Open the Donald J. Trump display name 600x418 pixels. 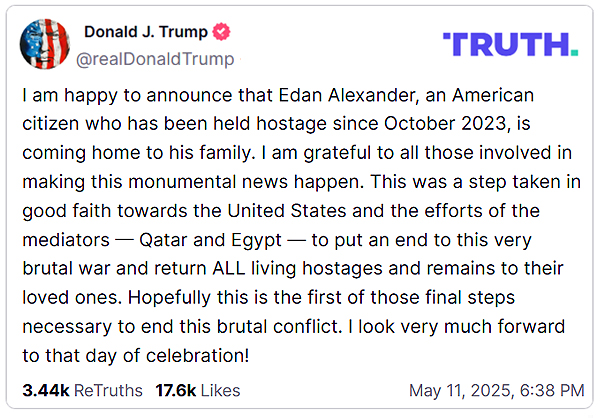pos(146,32)
